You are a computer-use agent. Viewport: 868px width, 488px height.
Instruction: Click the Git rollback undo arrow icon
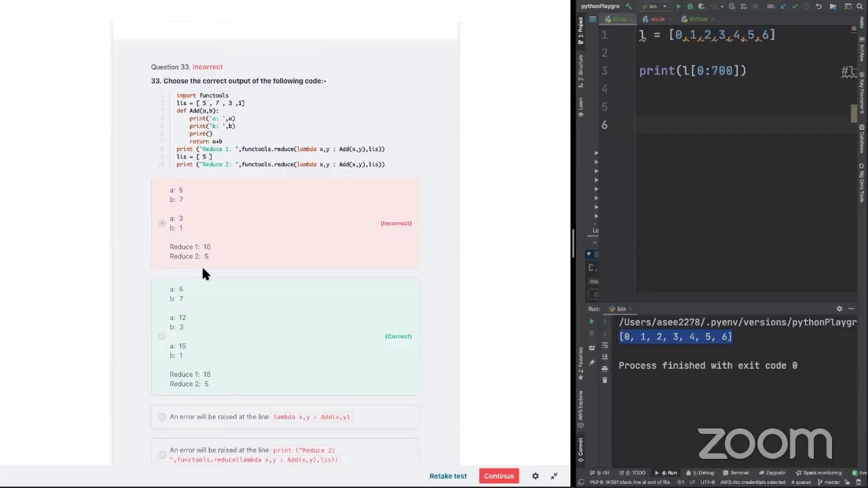818,6
